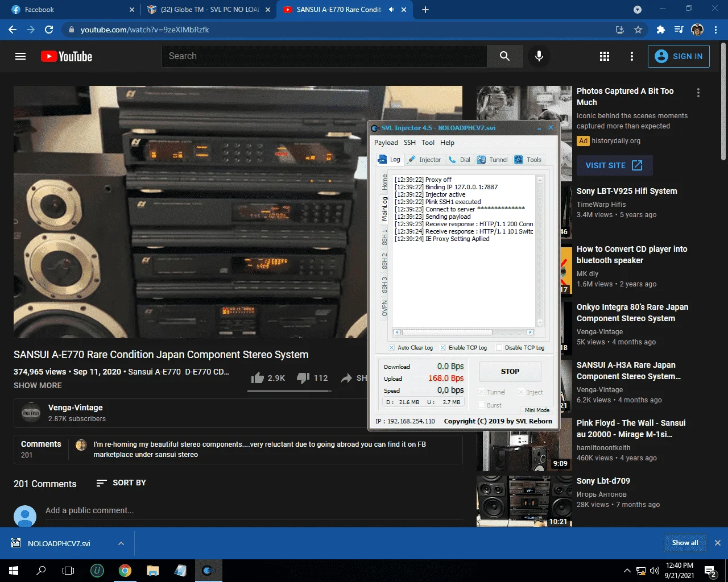Toggle the Burst checkbox
This screenshot has height=582, width=728.
(482, 405)
